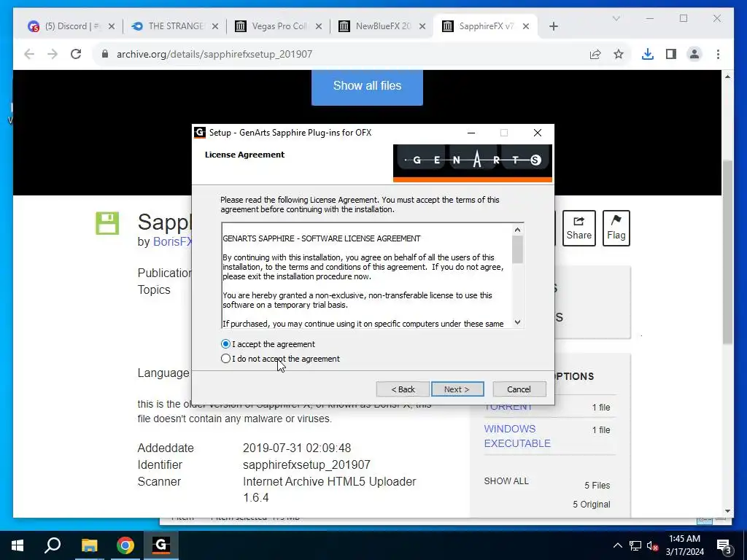Open the Windows Start menu
The image size is (747, 560).
pyautogui.click(x=18, y=545)
